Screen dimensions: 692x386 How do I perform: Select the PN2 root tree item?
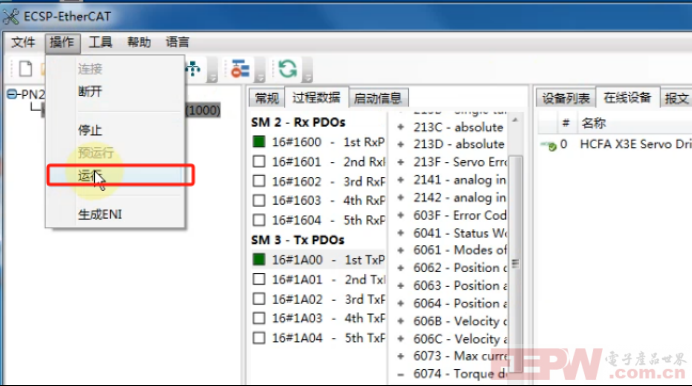[33, 94]
